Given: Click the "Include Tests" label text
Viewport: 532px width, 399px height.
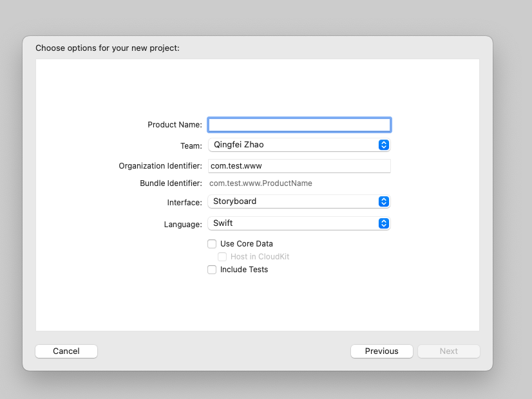Looking at the screenshot, I should (x=244, y=270).
